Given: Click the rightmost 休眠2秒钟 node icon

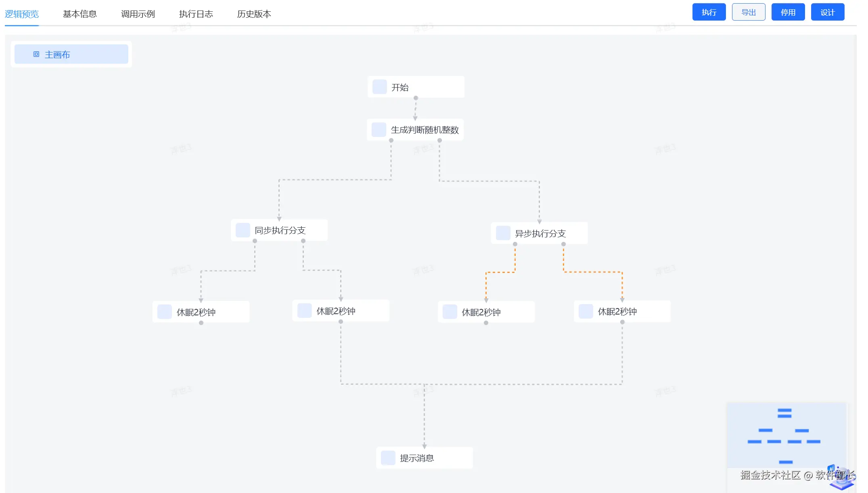Looking at the screenshot, I should click(x=586, y=311).
